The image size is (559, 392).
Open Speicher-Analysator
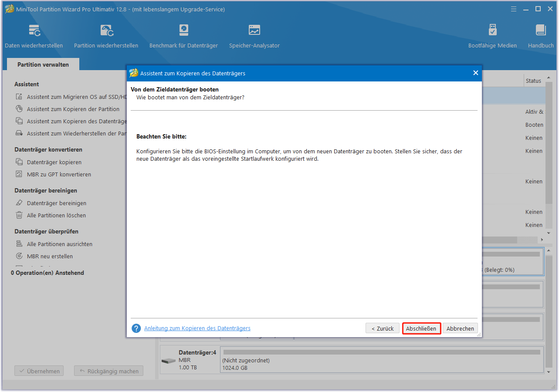254,37
